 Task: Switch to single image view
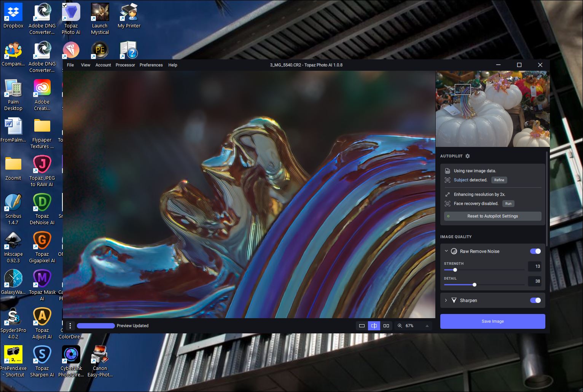(x=362, y=326)
